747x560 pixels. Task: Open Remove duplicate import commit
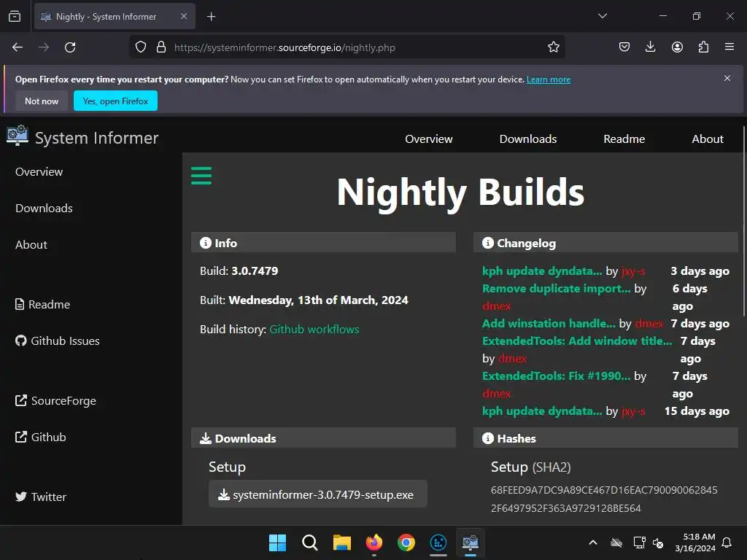[x=556, y=289]
